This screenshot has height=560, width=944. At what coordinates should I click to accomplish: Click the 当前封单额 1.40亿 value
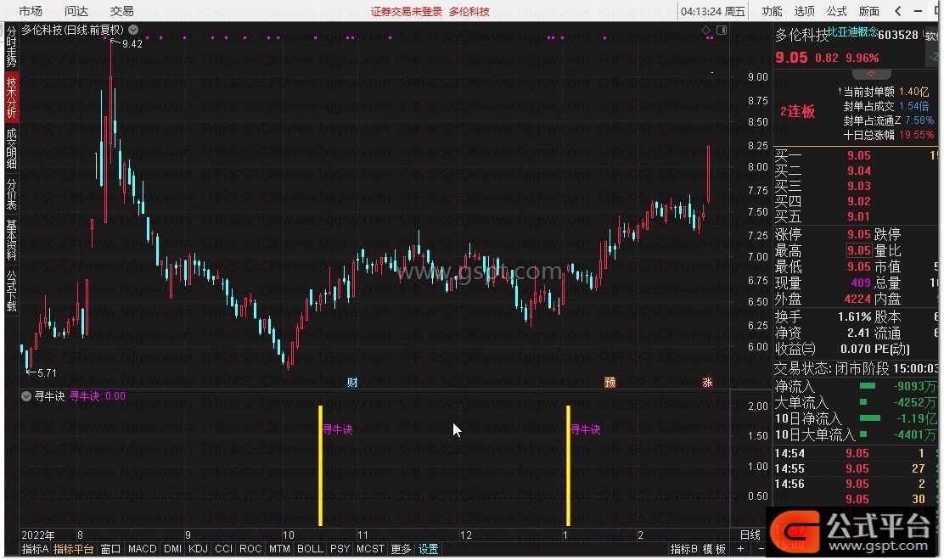point(914,92)
